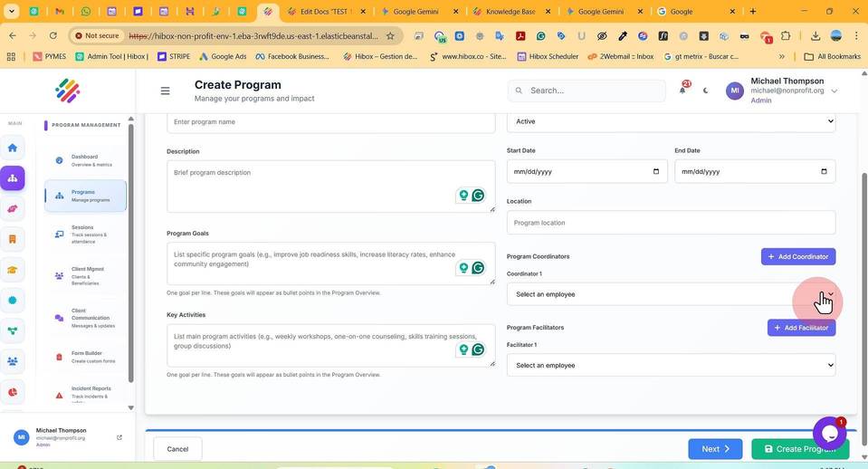This screenshot has width=868, height=469.
Task: Expand the Active status dropdown
Action: (671, 121)
